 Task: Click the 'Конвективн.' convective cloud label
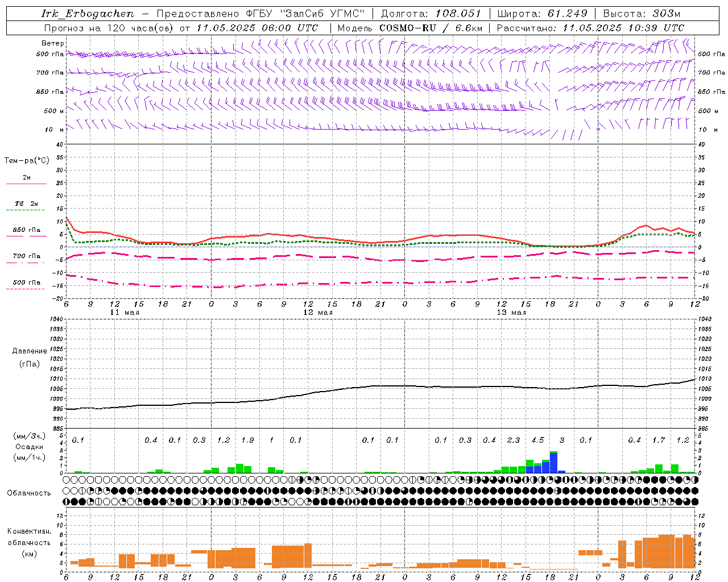(30, 531)
